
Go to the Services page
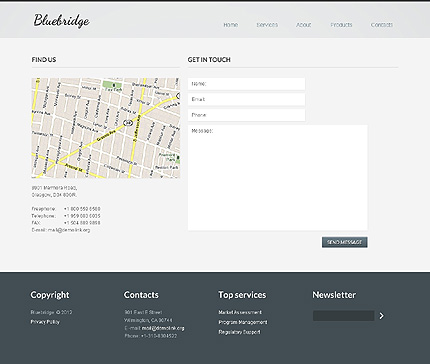pyautogui.click(x=267, y=25)
